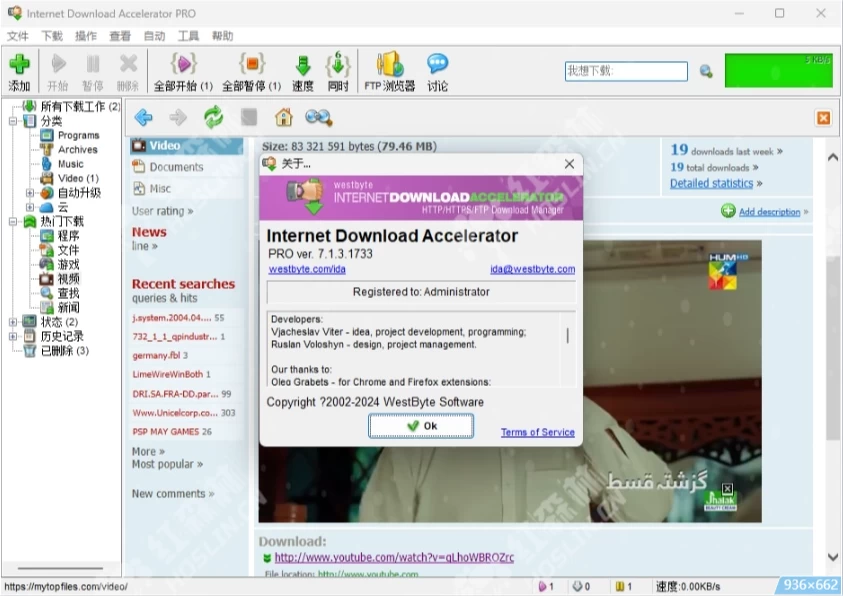Open the Discussion chat icon
The image size is (843, 596).
click(437, 64)
